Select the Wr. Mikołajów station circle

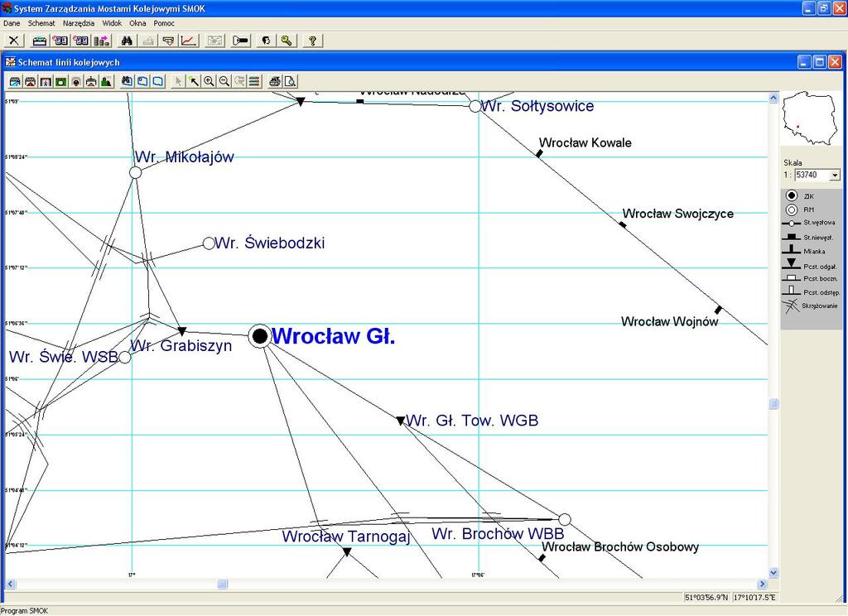click(136, 172)
